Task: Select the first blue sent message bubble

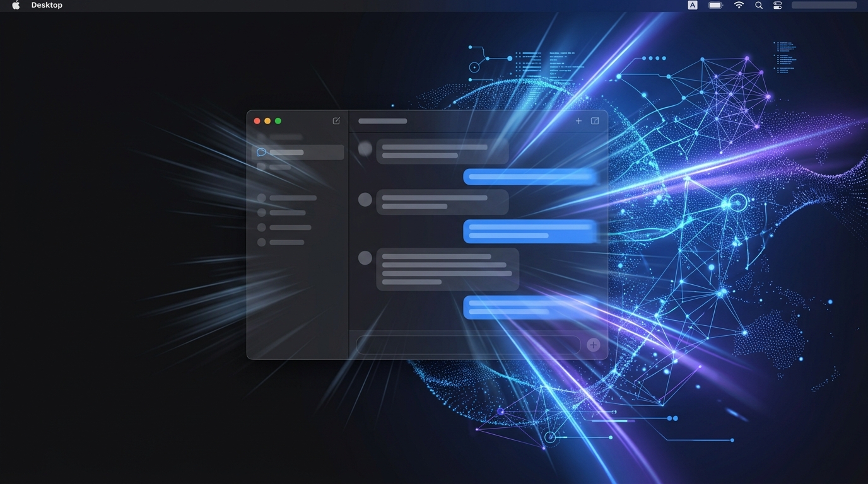Action: coord(530,176)
